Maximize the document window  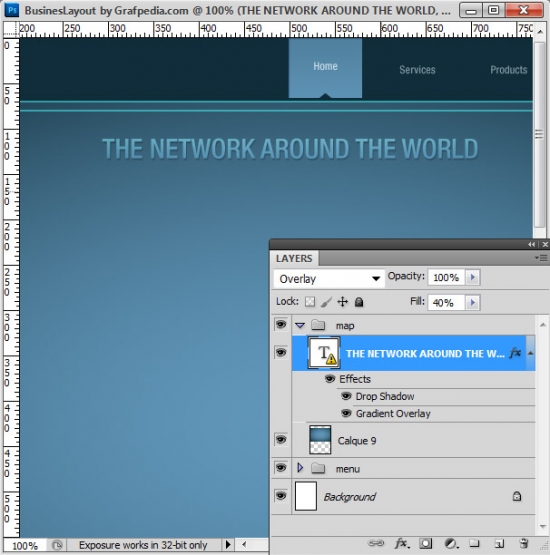[493, 10]
